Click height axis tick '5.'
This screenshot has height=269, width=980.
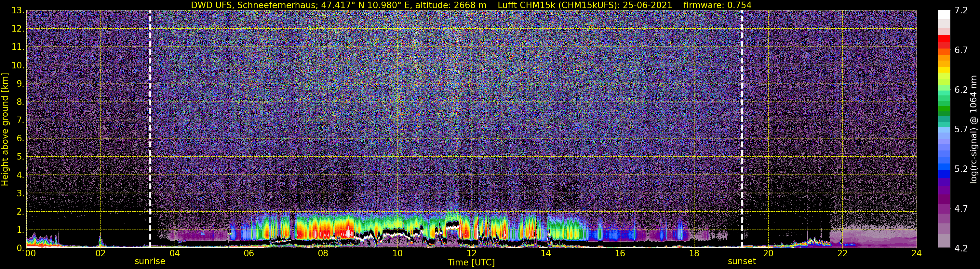coord(20,157)
